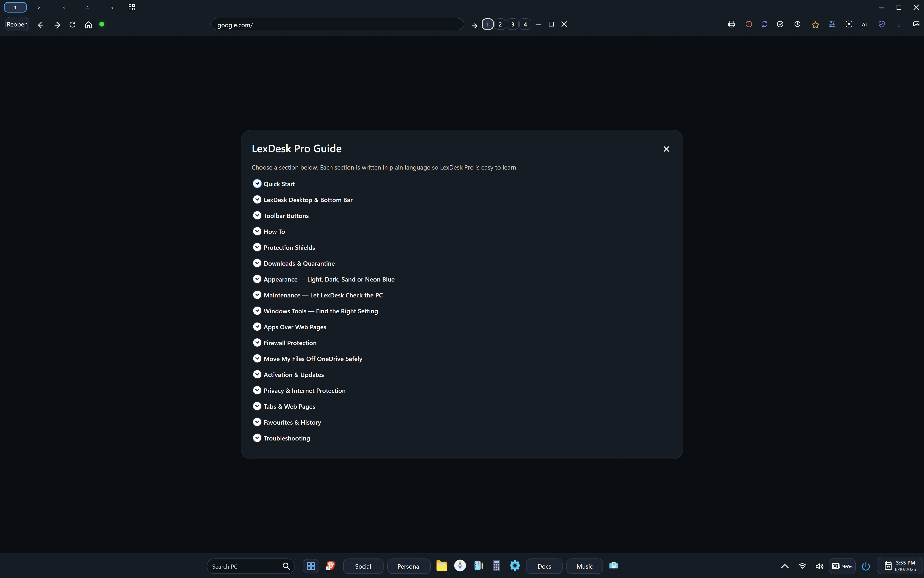Image resolution: width=924 pixels, height=578 pixels.
Task: Open the tab grid overview icon
Action: coord(132,7)
